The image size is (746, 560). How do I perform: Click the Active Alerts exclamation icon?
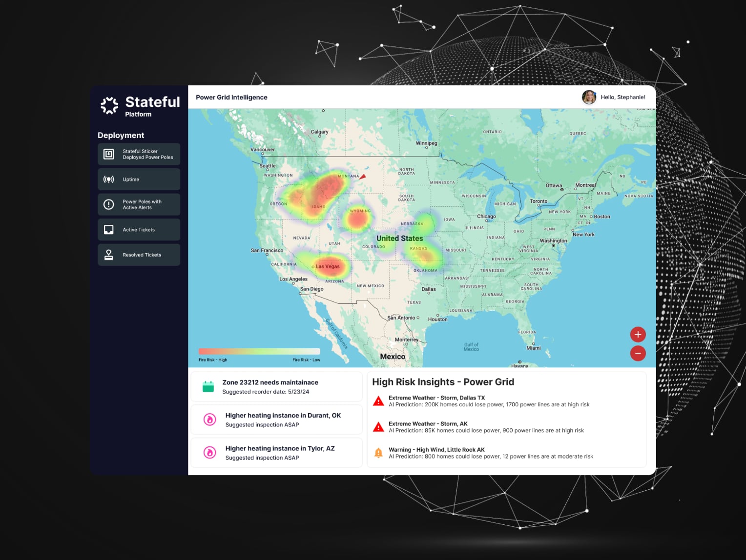click(x=109, y=204)
